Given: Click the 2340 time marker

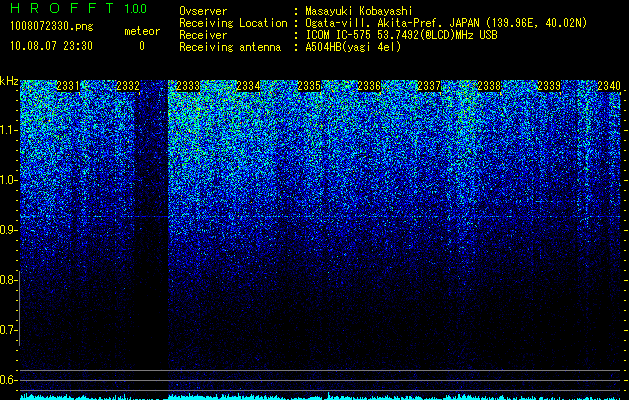Looking at the screenshot, I should (x=609, y=86).
